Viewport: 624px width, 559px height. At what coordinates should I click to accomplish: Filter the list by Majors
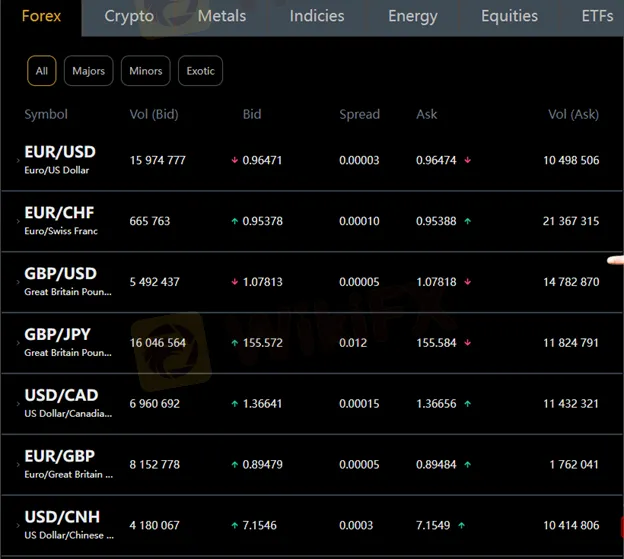coord(88,71)
